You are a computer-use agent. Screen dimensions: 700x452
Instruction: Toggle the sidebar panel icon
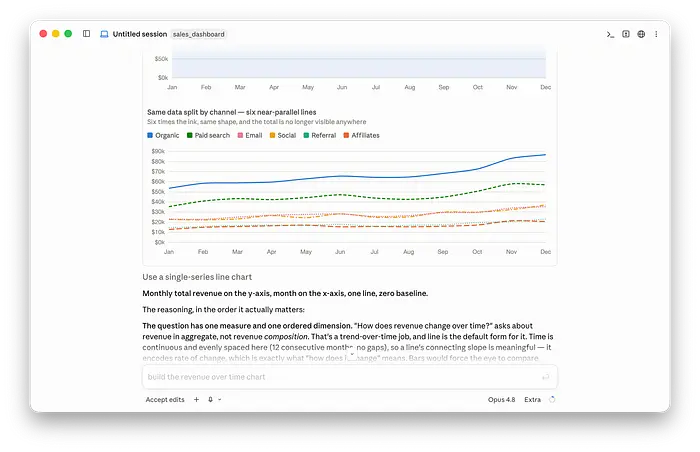click(x=87, y=33)
